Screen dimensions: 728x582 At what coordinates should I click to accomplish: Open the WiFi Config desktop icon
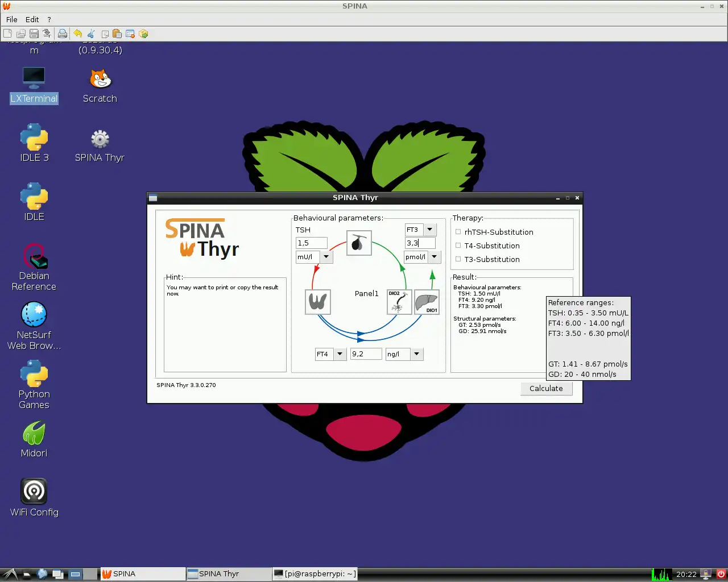click(34, 498)
